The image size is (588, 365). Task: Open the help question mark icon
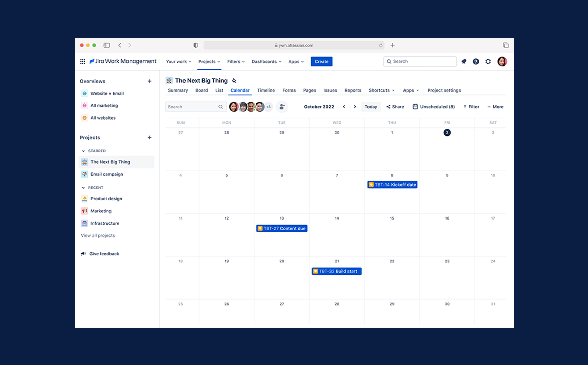pyautogui.click(x=476, y=61)
